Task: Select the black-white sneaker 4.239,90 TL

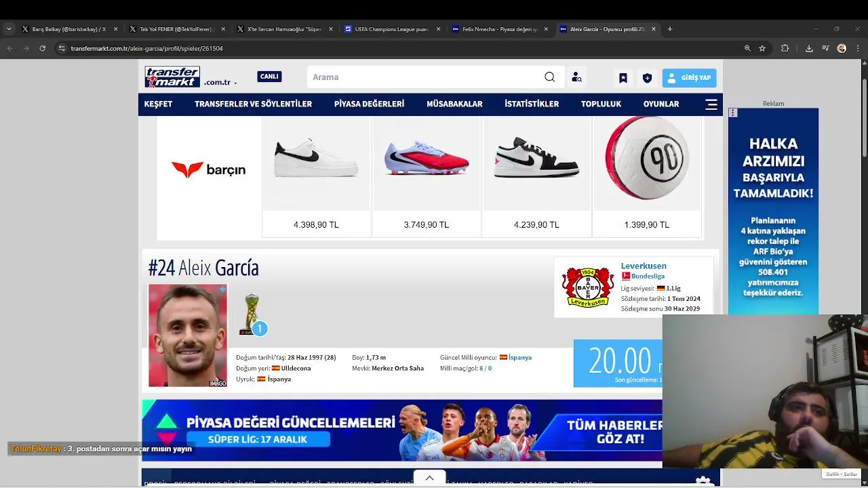Action: 536,176
